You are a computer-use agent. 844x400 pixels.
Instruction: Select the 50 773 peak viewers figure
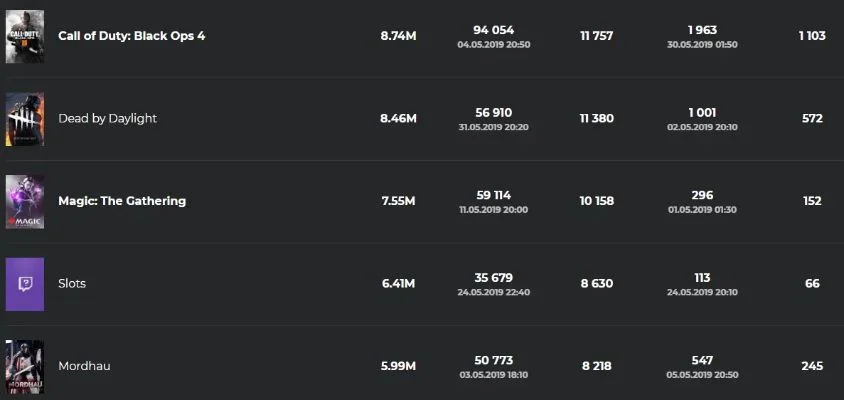tap(494, 360)
